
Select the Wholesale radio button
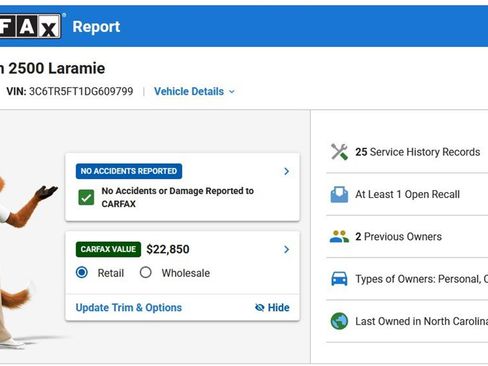146,272
